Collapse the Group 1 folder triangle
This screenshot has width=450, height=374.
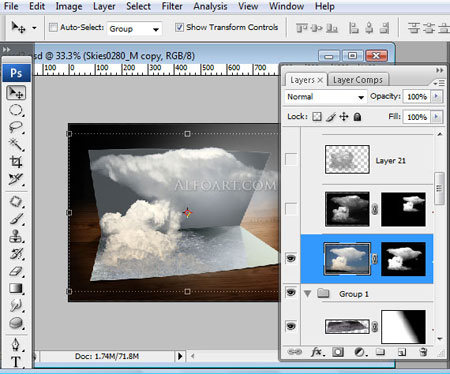coord(307,294)
